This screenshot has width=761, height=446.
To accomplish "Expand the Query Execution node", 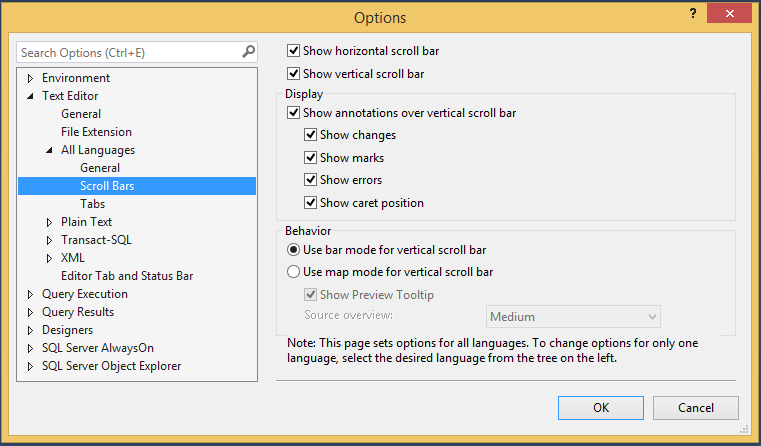I will click(x=31, y=294).
